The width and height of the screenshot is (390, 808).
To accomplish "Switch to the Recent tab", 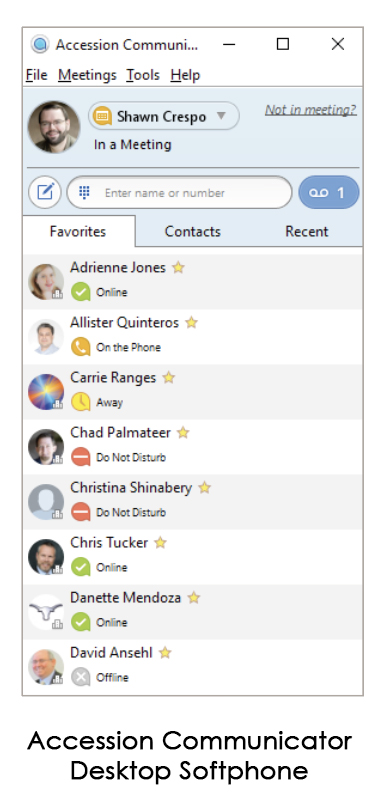I will [x=307, y=231].
